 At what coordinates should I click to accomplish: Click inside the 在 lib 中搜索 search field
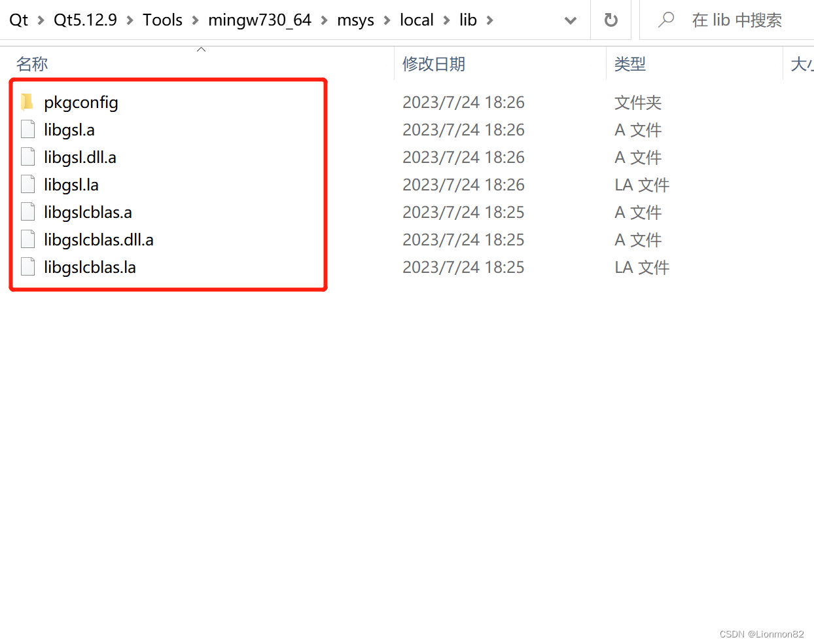point(736,20)
